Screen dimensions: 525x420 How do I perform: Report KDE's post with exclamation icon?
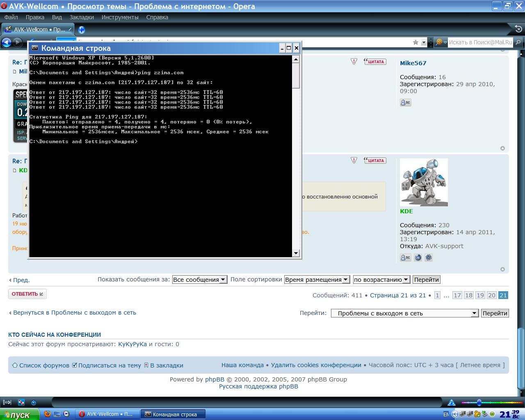pos(354,160)
